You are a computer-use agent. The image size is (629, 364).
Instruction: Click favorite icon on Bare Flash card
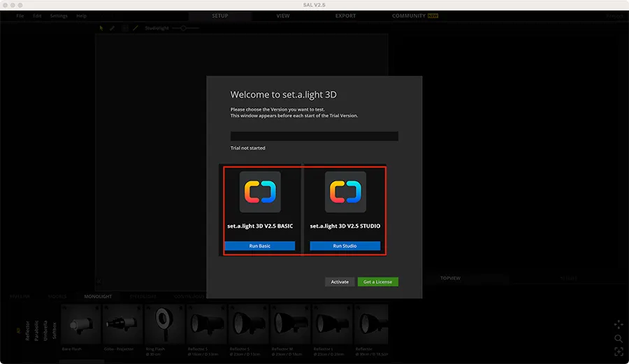(96, 308)
